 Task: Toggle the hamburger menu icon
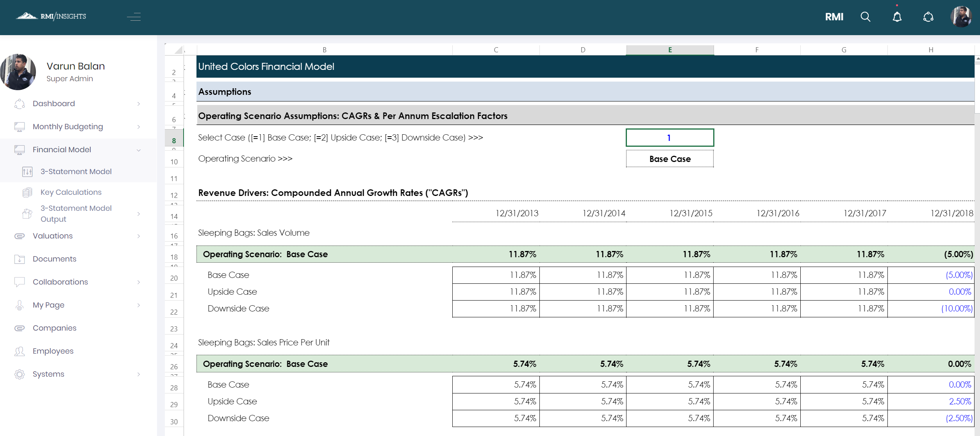pyautogui.click(x=134, y=17)
